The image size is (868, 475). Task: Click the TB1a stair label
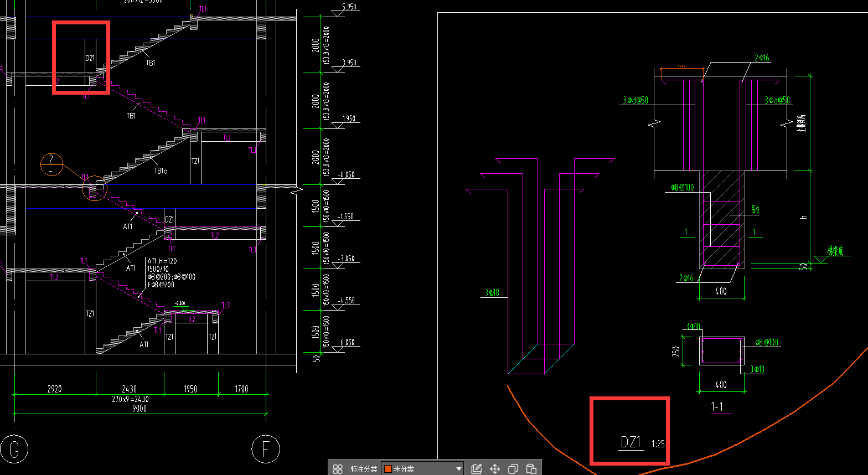[161, 171]
